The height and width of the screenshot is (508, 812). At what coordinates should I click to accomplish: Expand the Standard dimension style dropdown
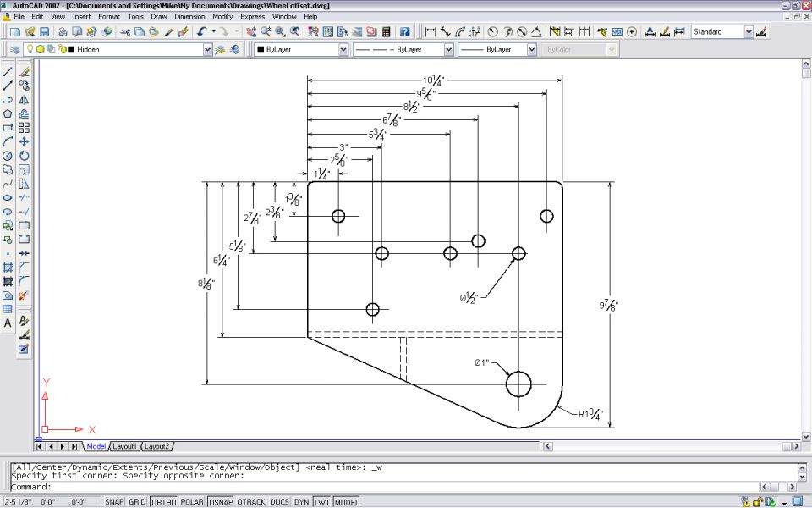(x=749, y=32)
